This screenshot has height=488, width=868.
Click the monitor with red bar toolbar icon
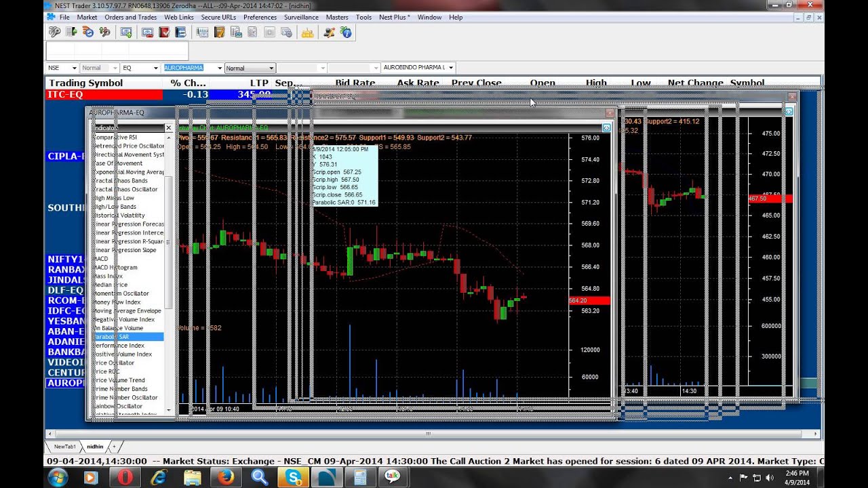click(148, 32)
